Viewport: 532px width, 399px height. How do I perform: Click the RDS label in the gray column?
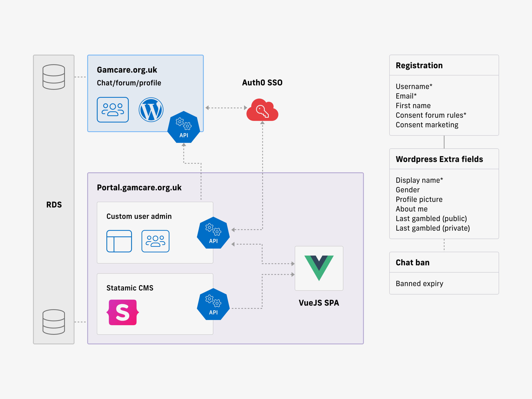pyautogui.click(x=54, y=205)
